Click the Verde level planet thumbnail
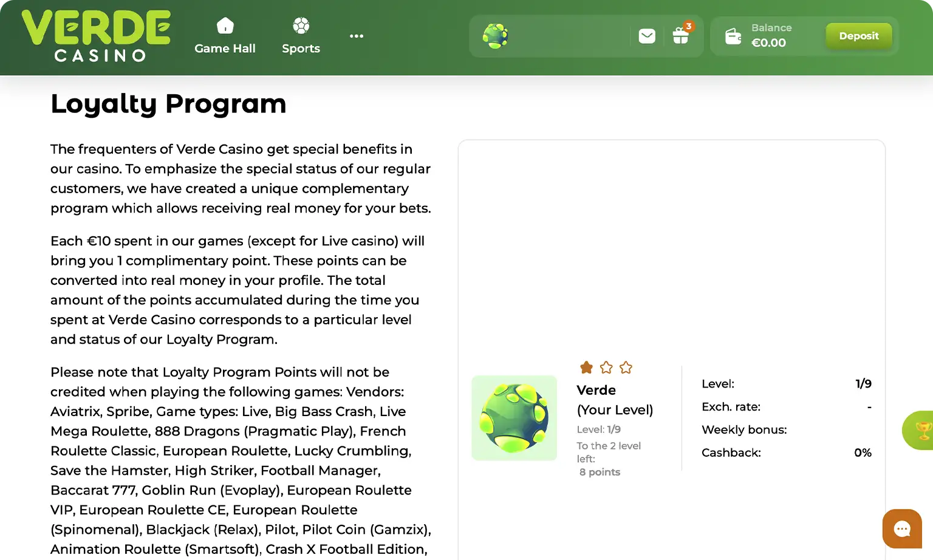 (514, 418)
